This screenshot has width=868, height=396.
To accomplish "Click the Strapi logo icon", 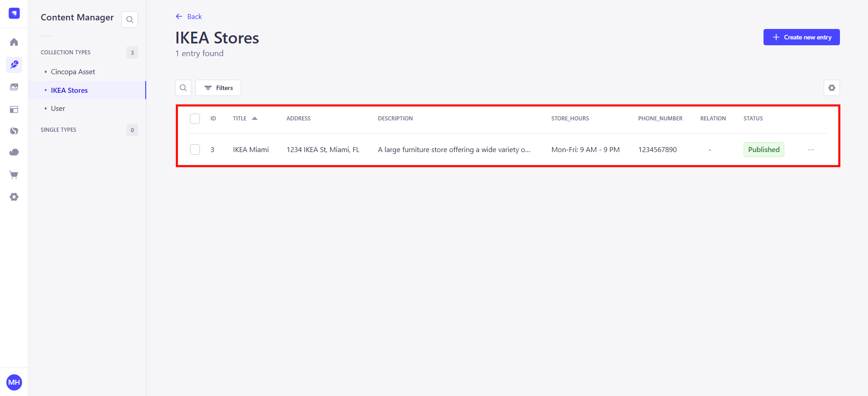I will [x=14, y=13].
